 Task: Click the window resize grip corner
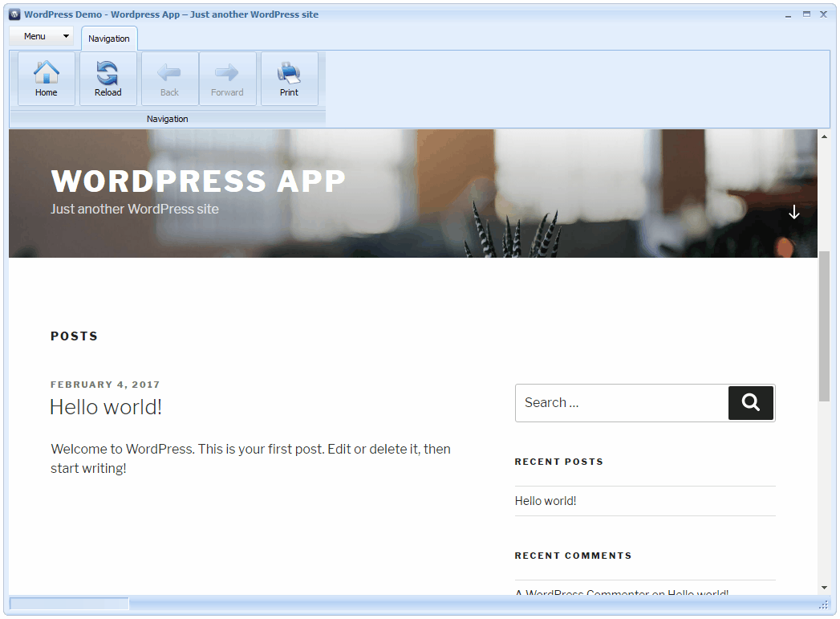pyautogui.click(x=823, y=605)
